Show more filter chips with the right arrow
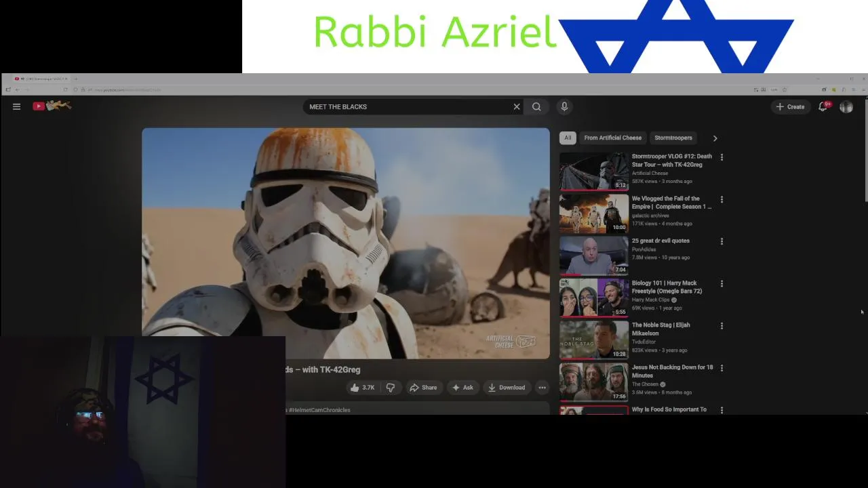 pos(715,138)
